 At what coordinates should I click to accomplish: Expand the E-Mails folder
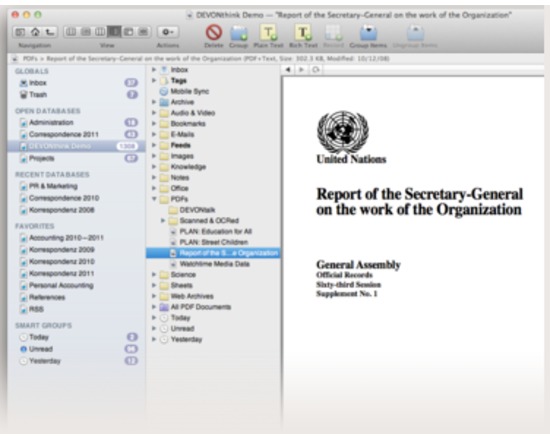[154, 134]
